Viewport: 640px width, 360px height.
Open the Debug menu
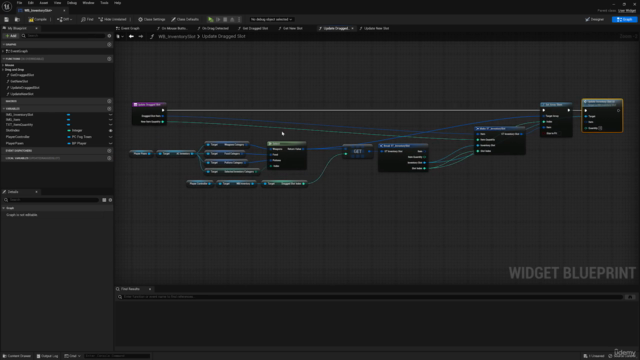(x=72, y=3)
